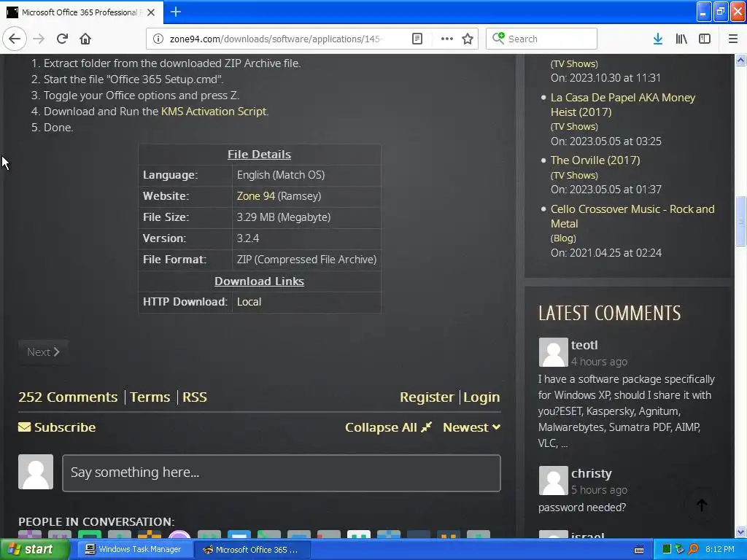The image size is (747, 560).
Task: Open the KMS Activation Script link
Action: (x=214, y=112)
